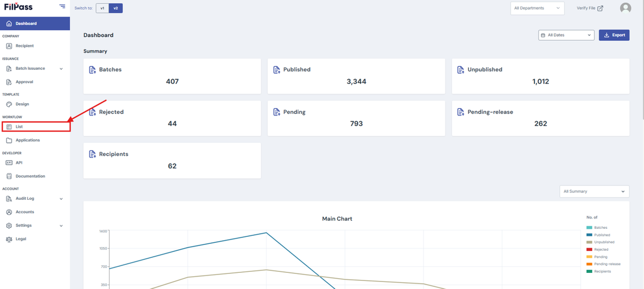
Task: Open the Recipient menu item
Action: tap(35, 46)
